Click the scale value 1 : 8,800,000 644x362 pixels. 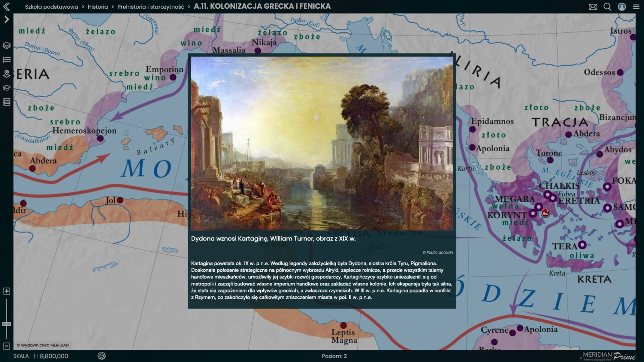click(51, 356)
